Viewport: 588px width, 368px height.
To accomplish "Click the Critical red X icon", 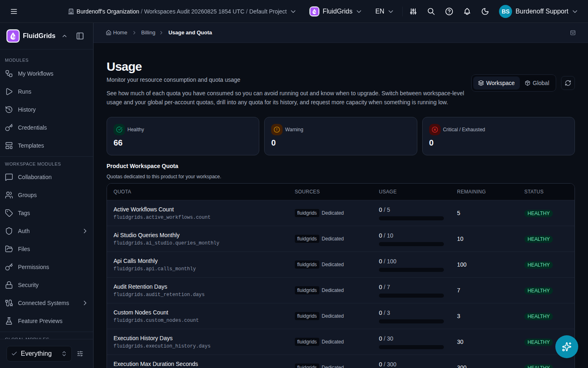I will coord(435,130).
